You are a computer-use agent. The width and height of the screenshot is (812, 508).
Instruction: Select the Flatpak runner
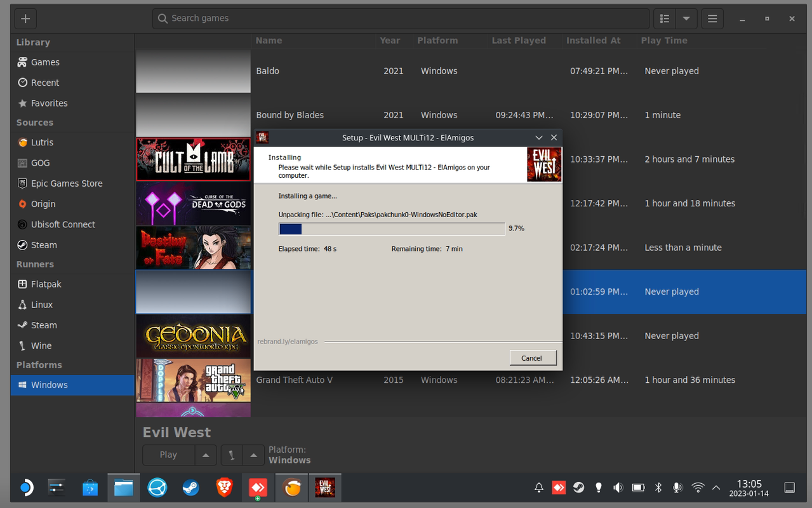tap(72, 284)
